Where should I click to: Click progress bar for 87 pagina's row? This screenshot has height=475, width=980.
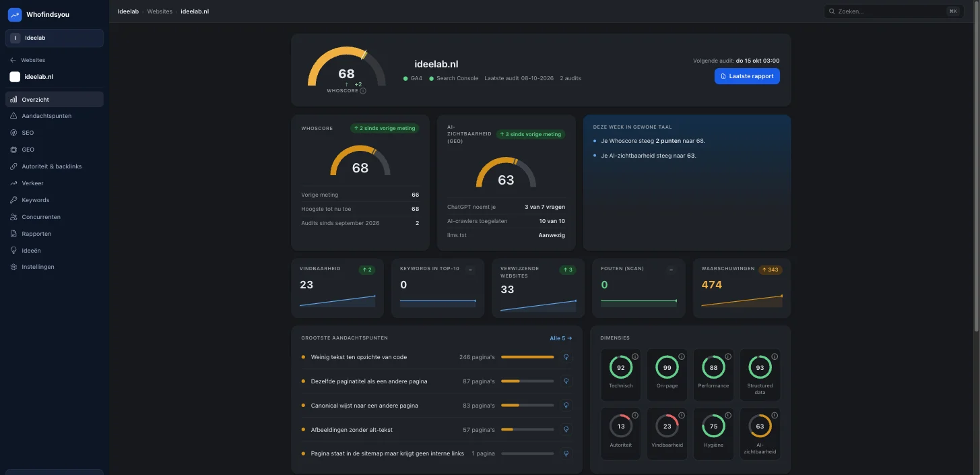527,381
